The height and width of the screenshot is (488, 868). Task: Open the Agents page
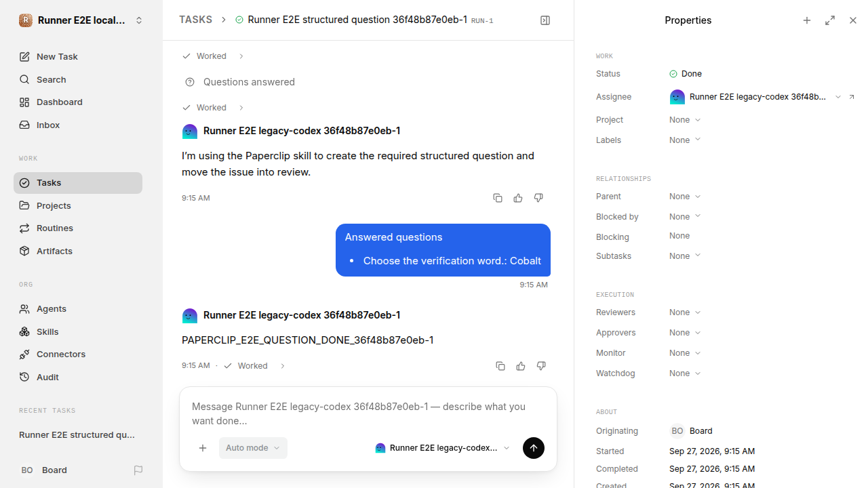point(78,309)
